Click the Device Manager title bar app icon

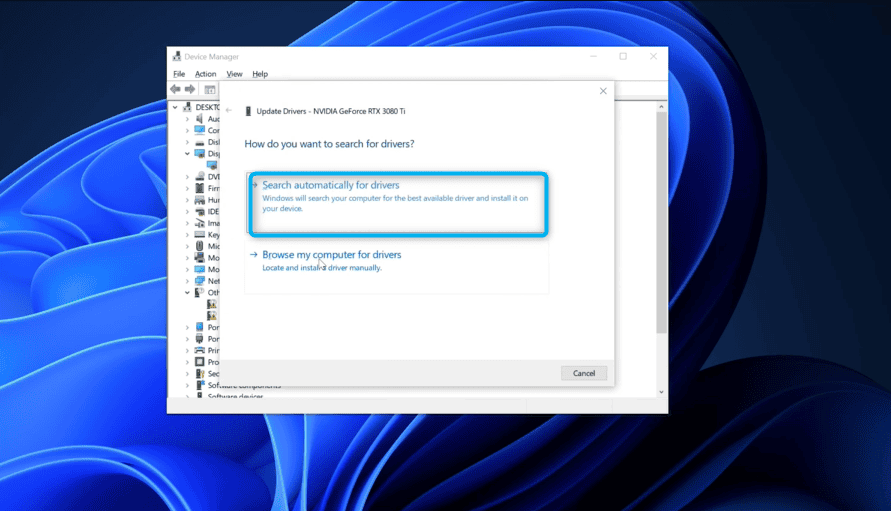point(177,56)
